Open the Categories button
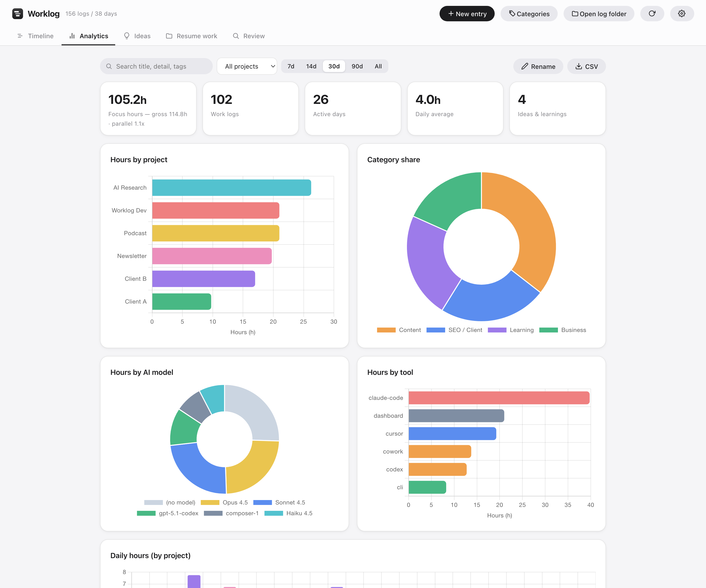Screen dimensions: 706x588 (529, 14)
